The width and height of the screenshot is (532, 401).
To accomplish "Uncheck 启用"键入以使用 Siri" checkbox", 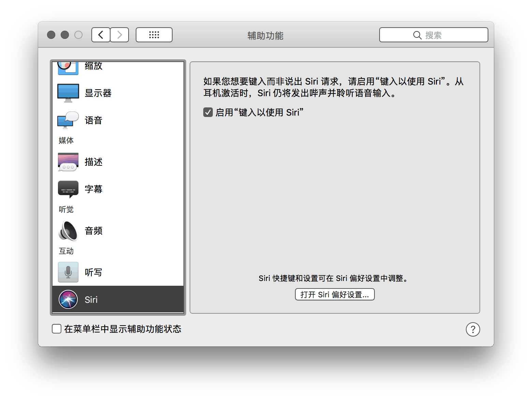I will (208, 112).
